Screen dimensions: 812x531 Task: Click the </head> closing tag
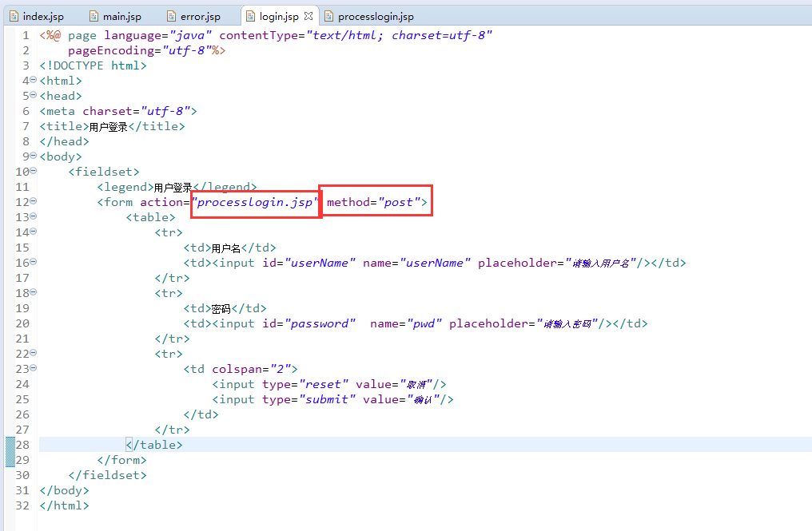click(x=64, y=141)
